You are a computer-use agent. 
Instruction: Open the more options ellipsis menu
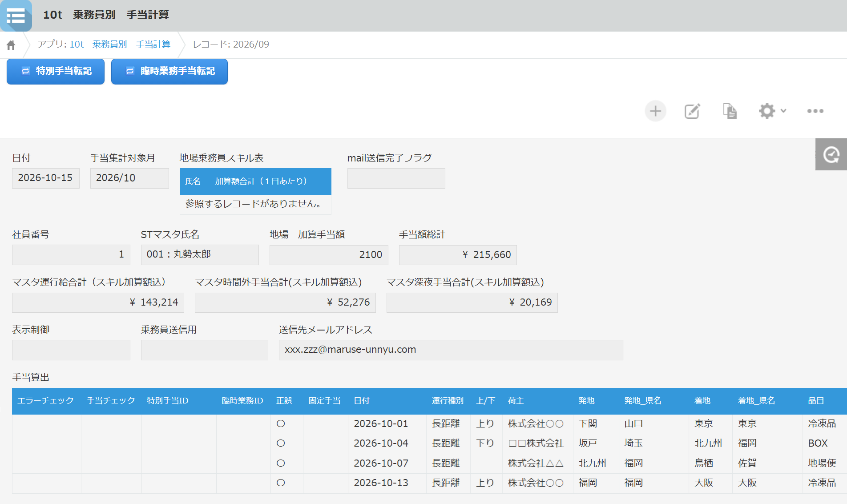(815, 111)
